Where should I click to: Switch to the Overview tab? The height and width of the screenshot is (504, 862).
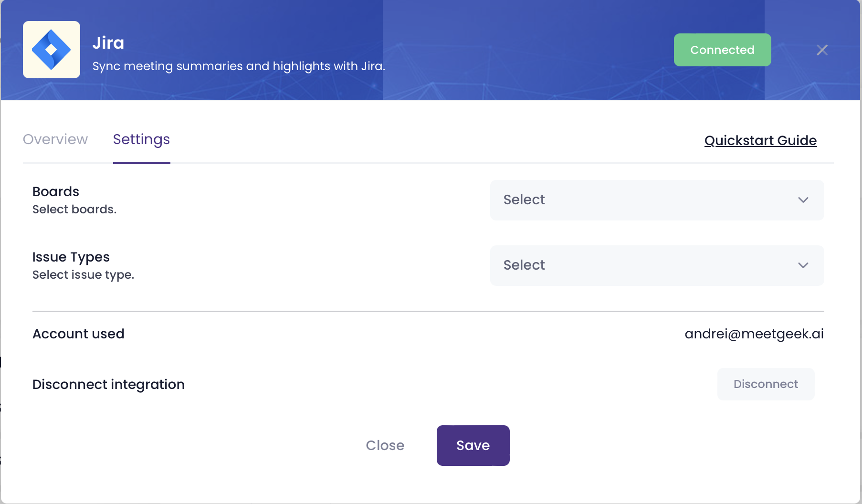pos(55,139)
